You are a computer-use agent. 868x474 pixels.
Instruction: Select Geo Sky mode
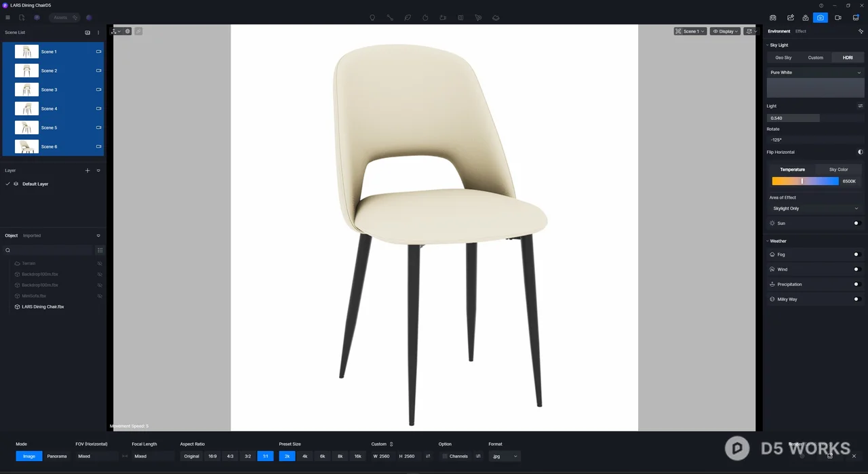pos(783,58)
